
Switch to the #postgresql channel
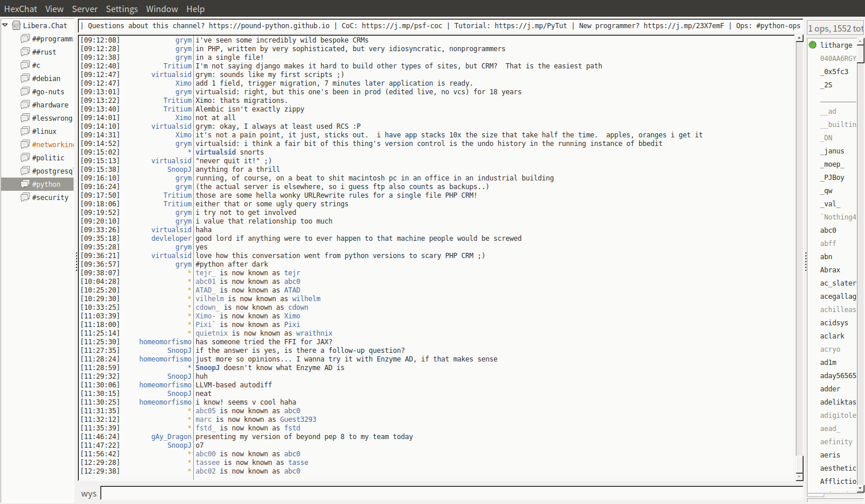[52, 171]
